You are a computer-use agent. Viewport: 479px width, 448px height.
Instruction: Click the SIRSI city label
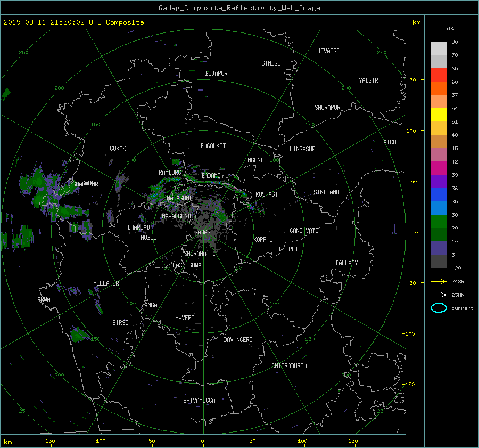pyautogui.click(x=120, y=323)
